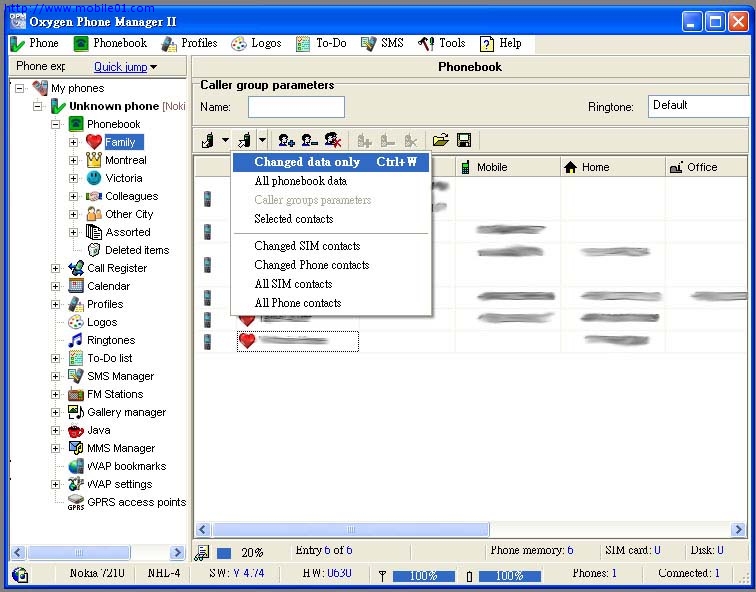Select the Victoria smiley icon in tree
The width and height of the screenshot is (756, 592).
[x=94, y=178]
